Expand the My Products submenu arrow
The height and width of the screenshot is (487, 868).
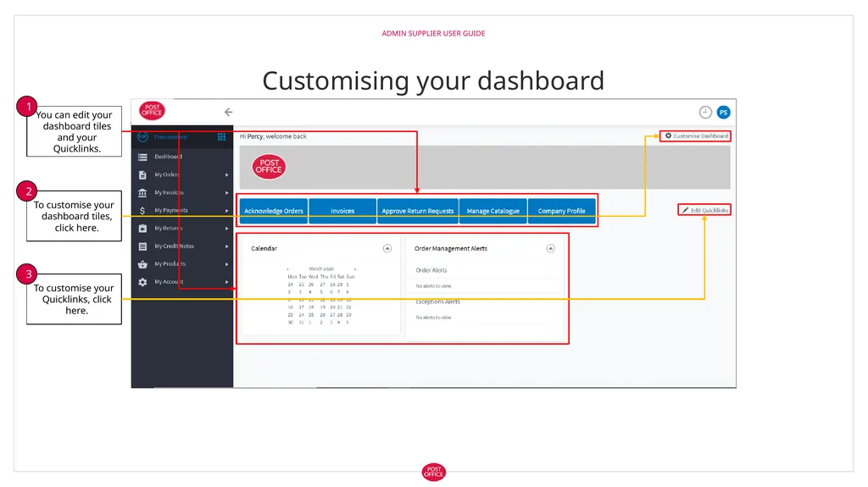pyautogui.click(x=227, y=264)
